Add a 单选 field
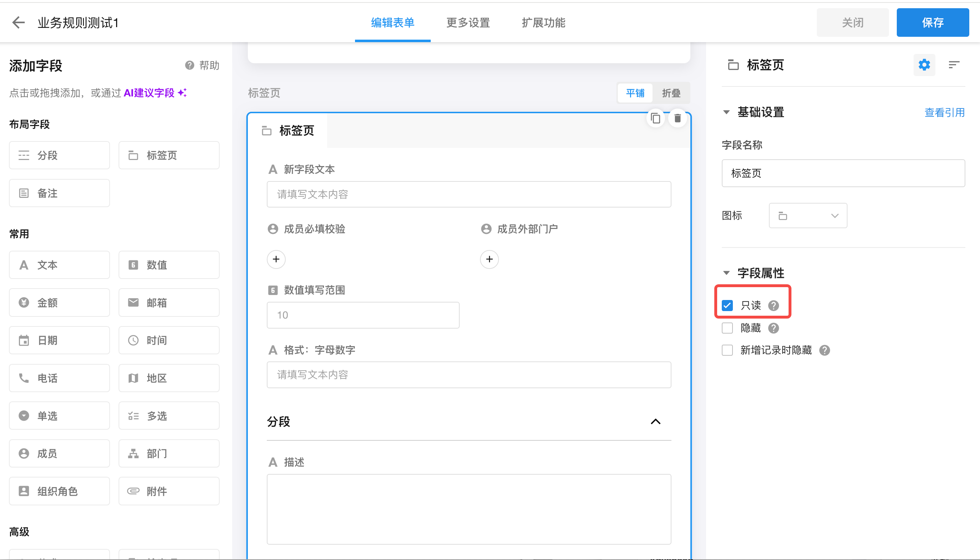980x560 pixels. (59, 416)
